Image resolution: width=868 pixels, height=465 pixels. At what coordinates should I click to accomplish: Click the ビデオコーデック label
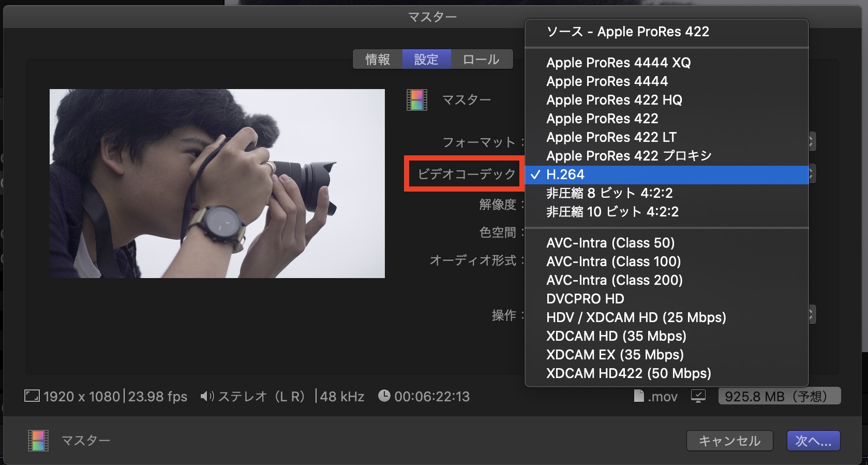coord(467,174)
